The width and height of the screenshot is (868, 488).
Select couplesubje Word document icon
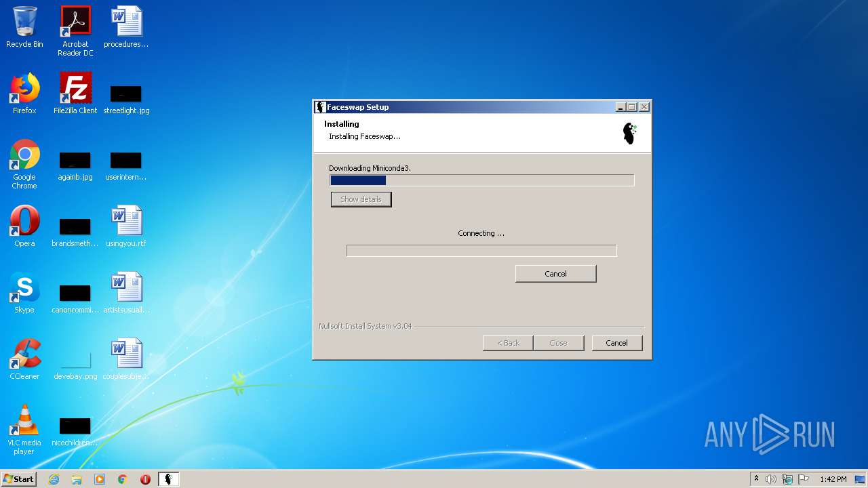126,359
